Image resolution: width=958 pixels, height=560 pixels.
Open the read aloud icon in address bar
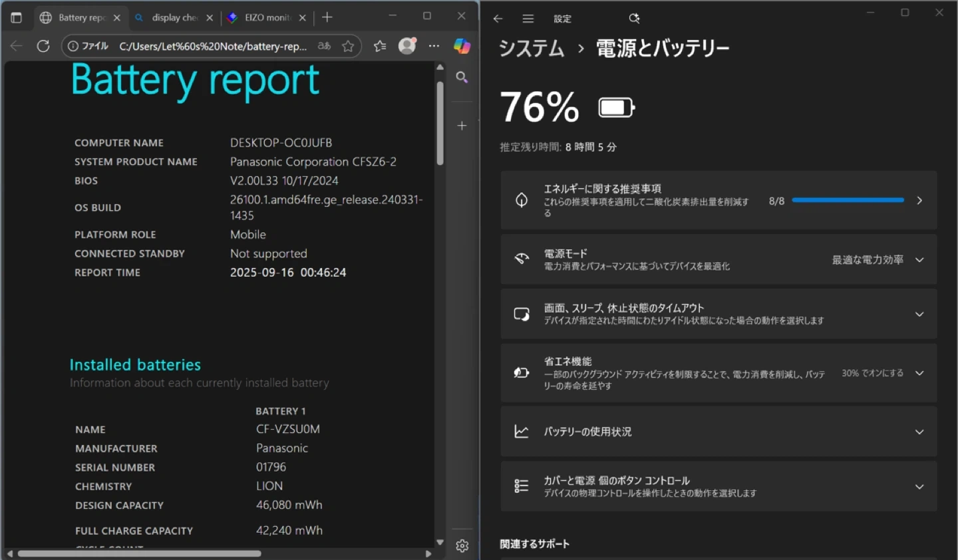point(324,46)
